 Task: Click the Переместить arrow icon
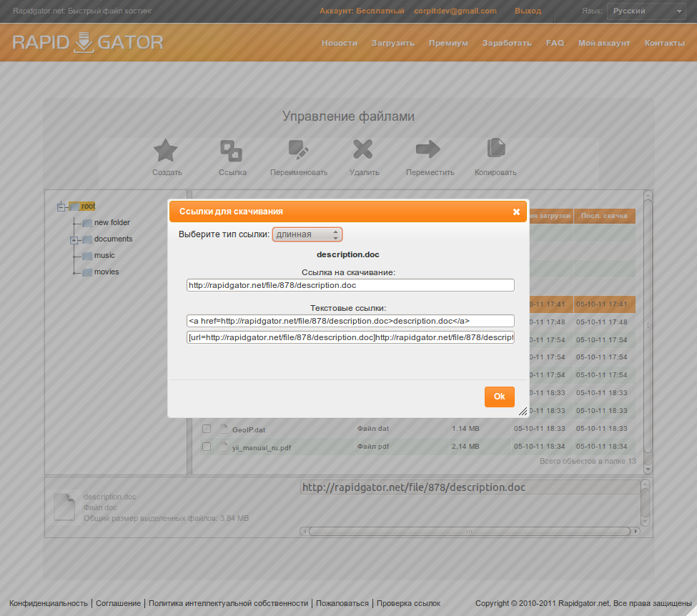[428, 149]
